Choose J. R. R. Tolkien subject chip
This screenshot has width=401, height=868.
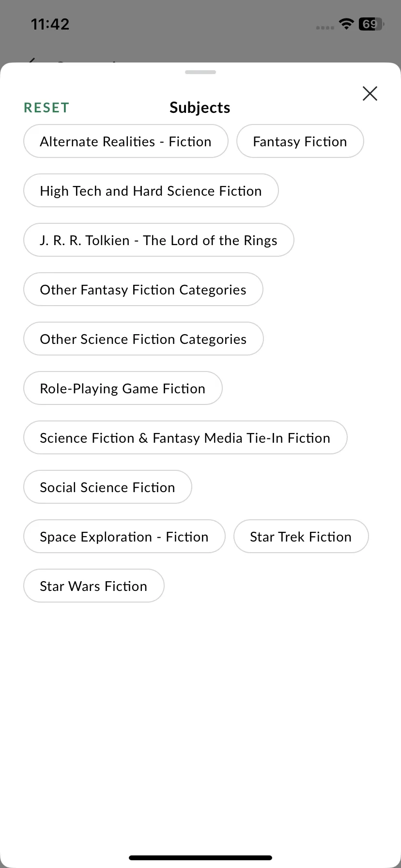[x=159, y=240]
